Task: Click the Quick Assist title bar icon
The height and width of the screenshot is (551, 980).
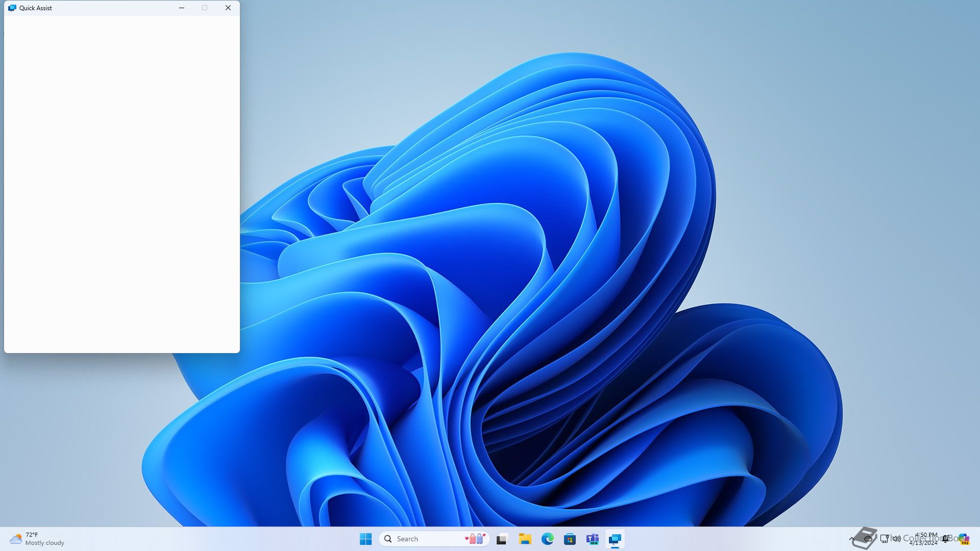Action: [x=12, y=8]
